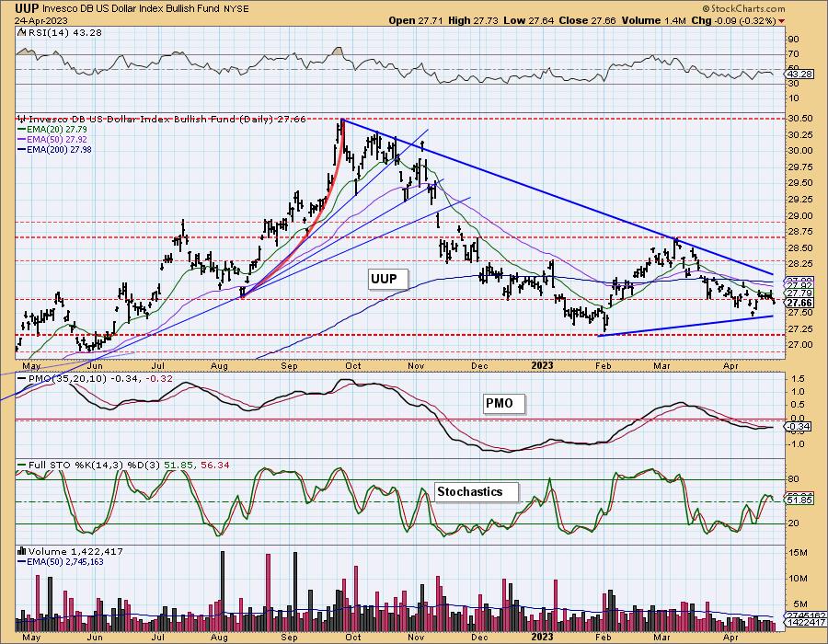Click the 43.28 RSI value tag

point(799,75)
